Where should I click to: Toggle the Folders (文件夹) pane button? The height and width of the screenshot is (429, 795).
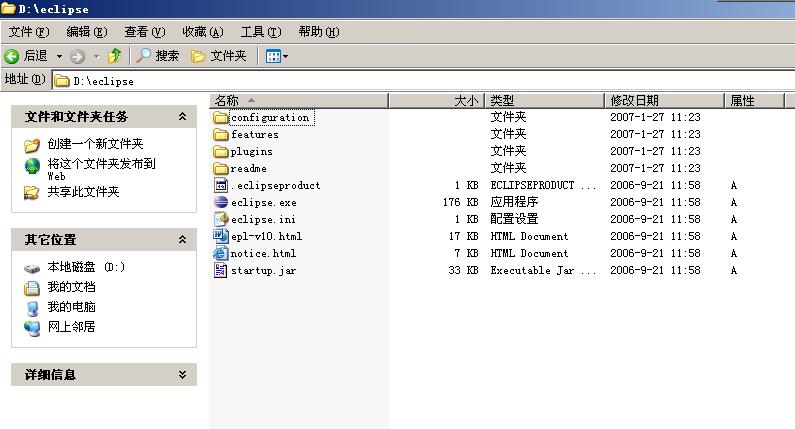click(219, 56)
